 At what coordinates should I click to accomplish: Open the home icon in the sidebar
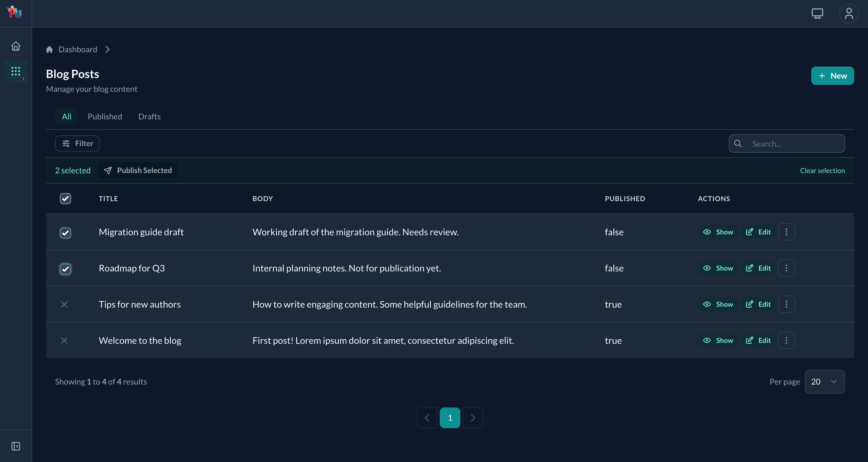[x=16, y=46]
